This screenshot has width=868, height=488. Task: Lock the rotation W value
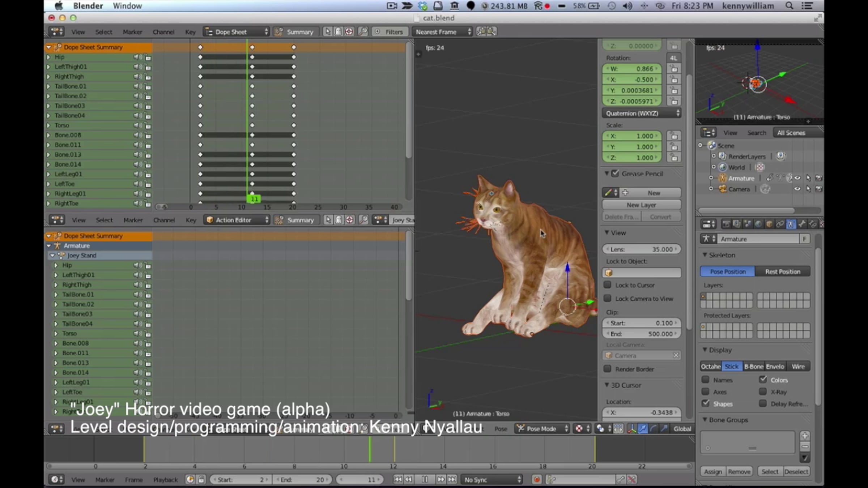(674, 69)
